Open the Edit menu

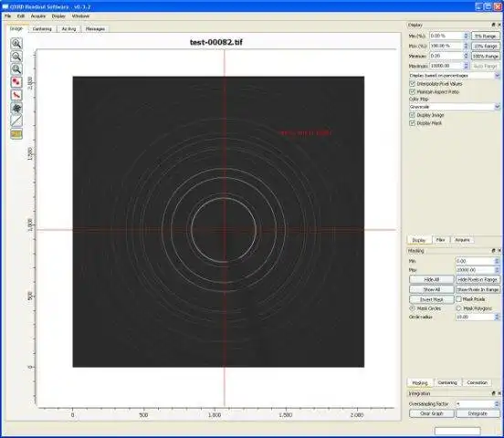pos(21,16)
